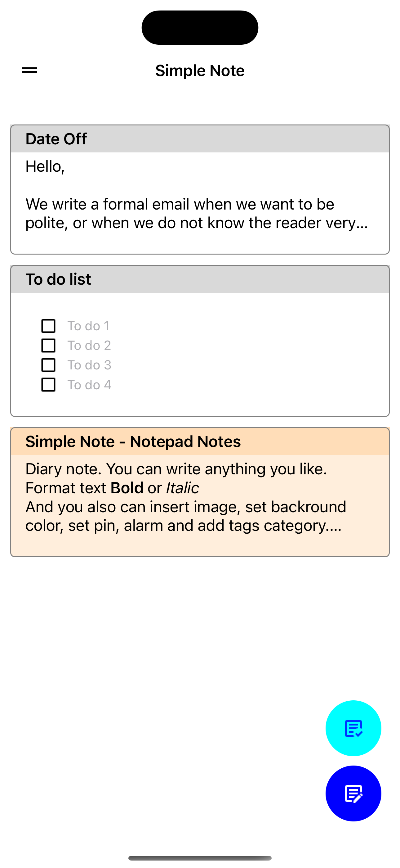Select the note-with-checkmark floating action icon
Image resolution: width=400 pixels, height=868 pixels.
coord(353,728)
